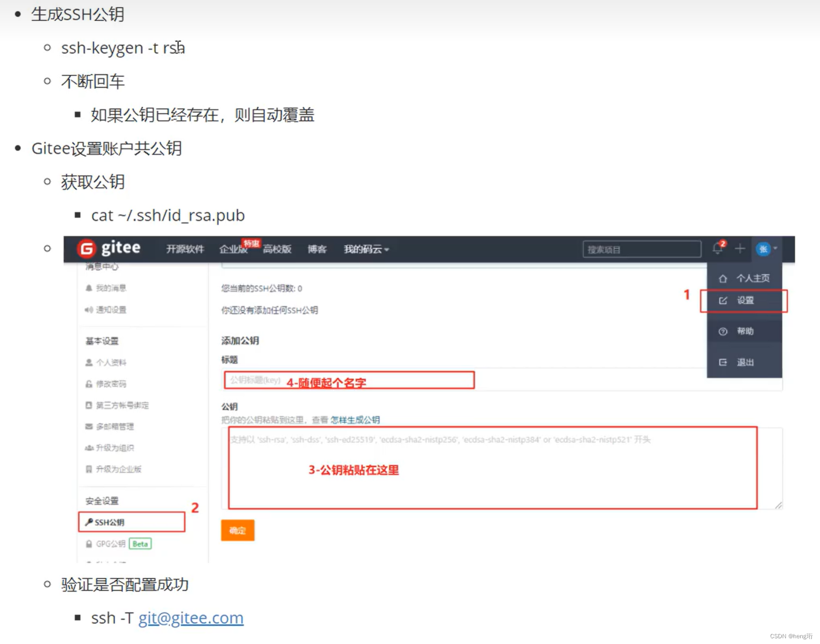This screenshot has width=820, height=644.
Task: Click the green Beta badge
Action: [140, 544]
